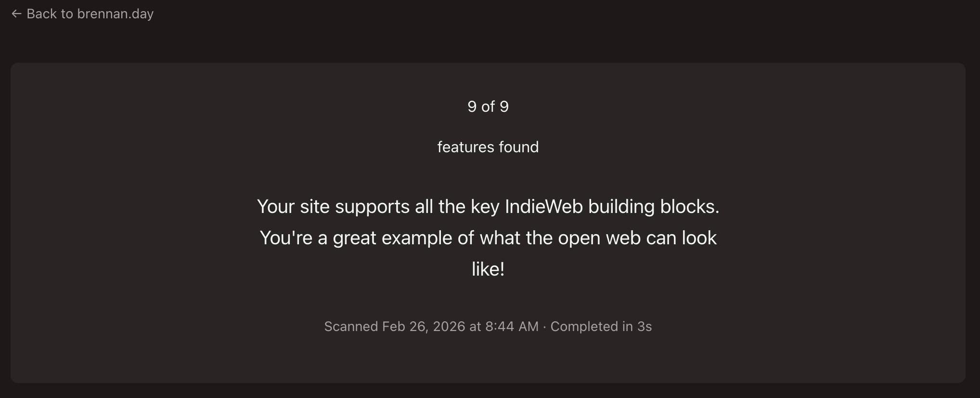Click the words "open web"
Viewport: 980px width, 398px height.
click(x=599, y=238)
